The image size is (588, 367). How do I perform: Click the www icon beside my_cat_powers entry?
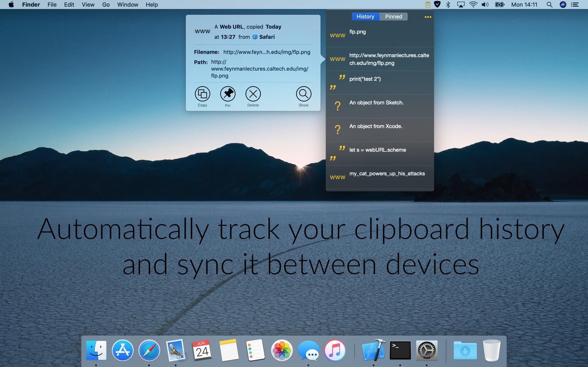point(337,177)
